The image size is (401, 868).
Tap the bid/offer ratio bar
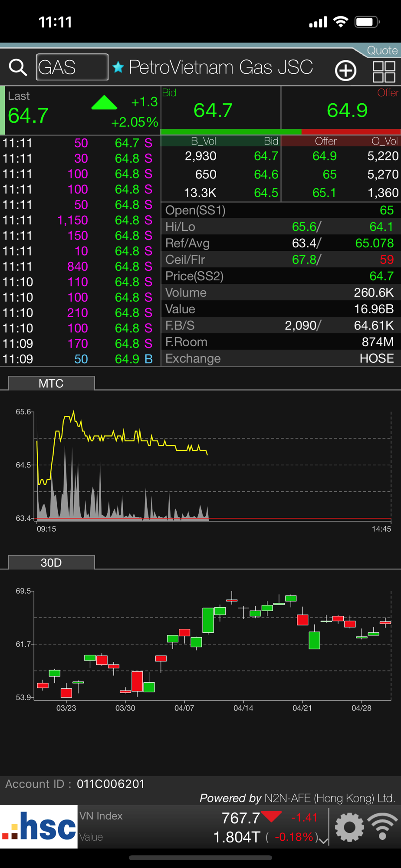click(x=281, y=132)
